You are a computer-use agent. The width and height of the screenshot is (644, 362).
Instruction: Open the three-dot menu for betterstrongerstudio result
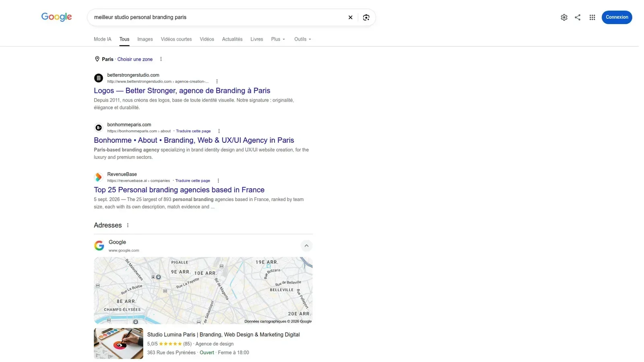(217, 81)
